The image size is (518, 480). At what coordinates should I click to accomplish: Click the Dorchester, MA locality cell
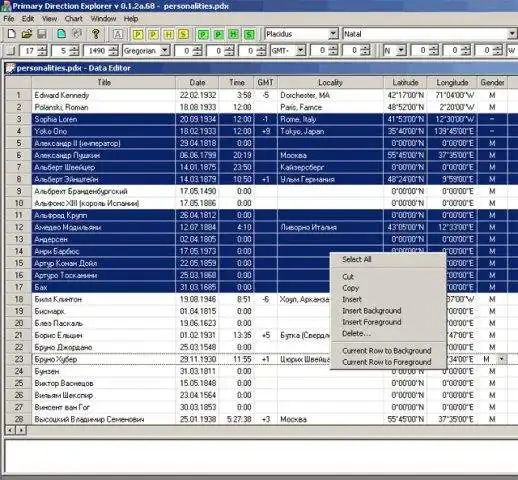[x=330, y=95]
